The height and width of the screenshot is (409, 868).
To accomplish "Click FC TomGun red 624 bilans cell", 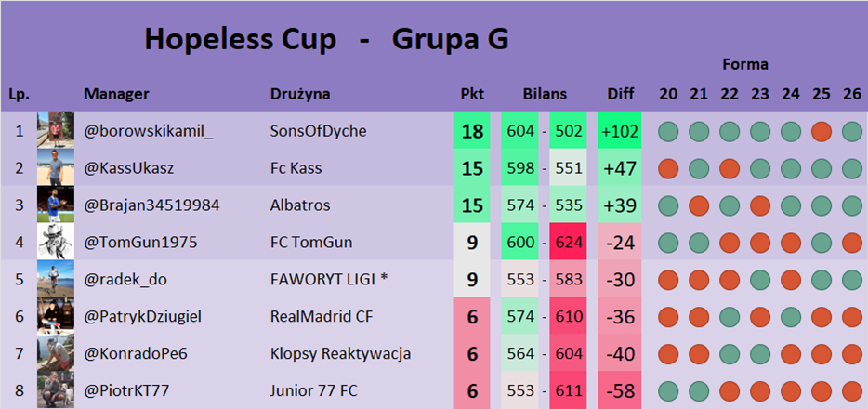I will coord(568,243).
